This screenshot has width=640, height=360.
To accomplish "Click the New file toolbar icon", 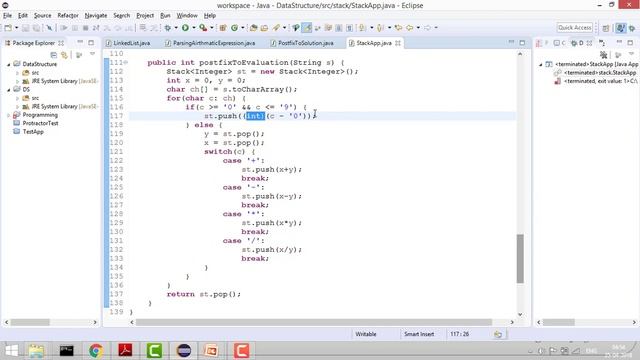I will coord(8,28).
